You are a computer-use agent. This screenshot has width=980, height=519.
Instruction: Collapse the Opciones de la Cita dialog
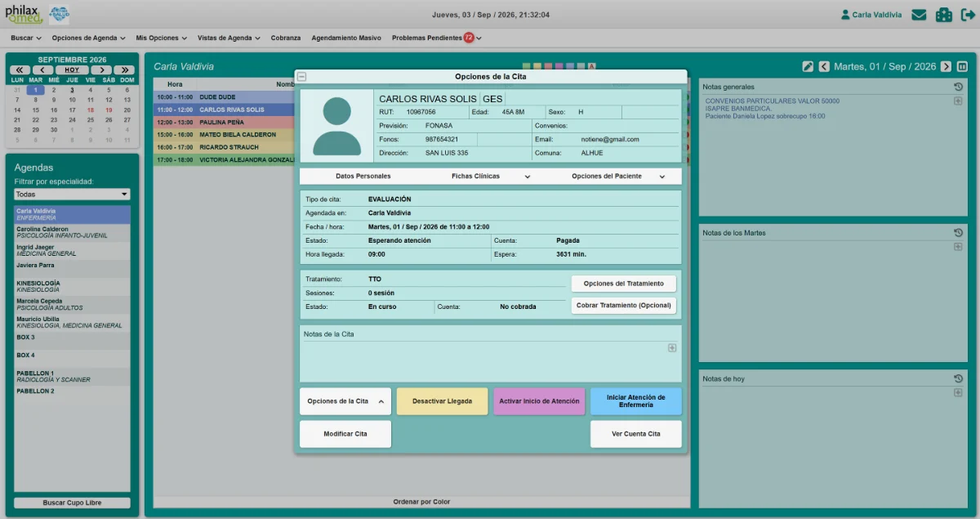pyautogui.click(x=301, y=77)
